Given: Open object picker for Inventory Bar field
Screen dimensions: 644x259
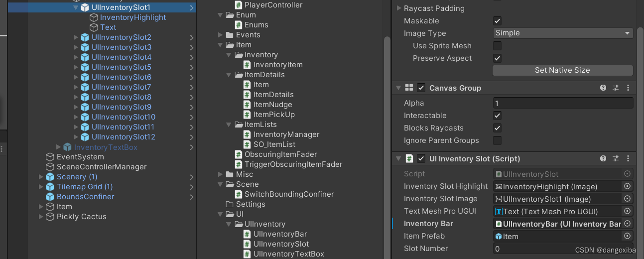Looking at the screenshot, I should [x=628, y=224].
